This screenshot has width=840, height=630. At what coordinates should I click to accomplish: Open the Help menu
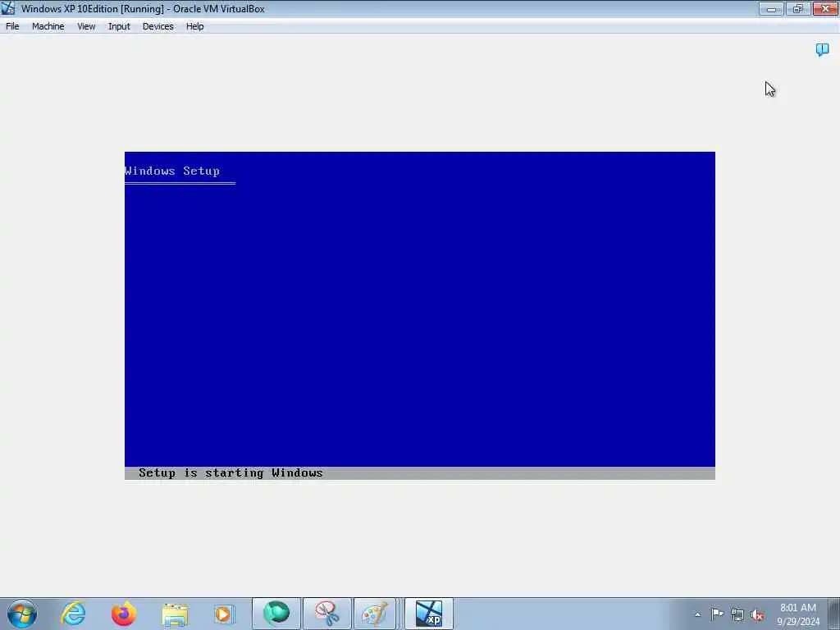pyautogui.click(x=194, y=26)
